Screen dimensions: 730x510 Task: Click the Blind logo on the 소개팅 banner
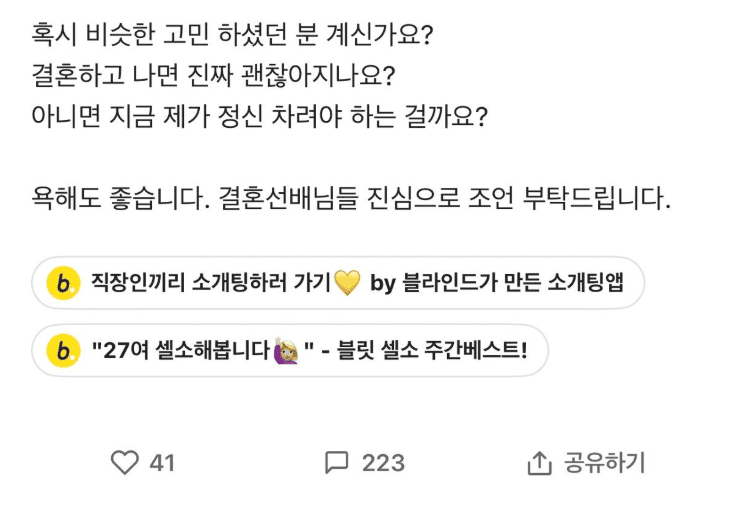(x=63, y=283)
